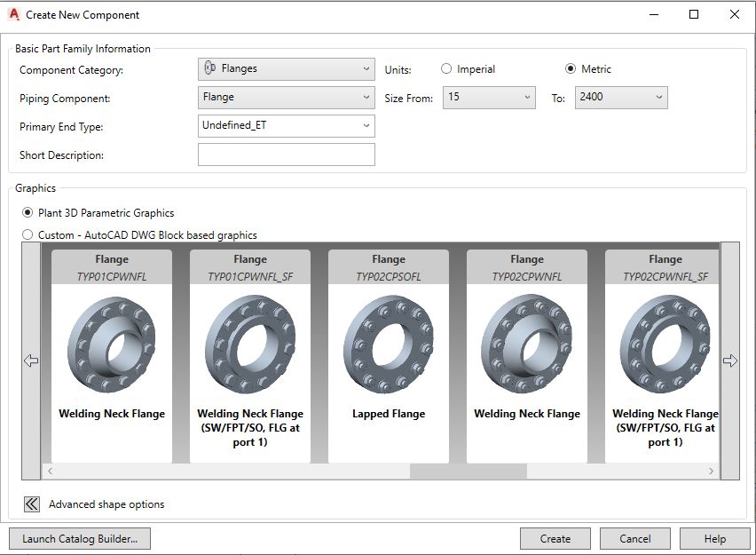Select the TYP01CPWNFL_SF flange thumbnail

click(x=249, y=356)
